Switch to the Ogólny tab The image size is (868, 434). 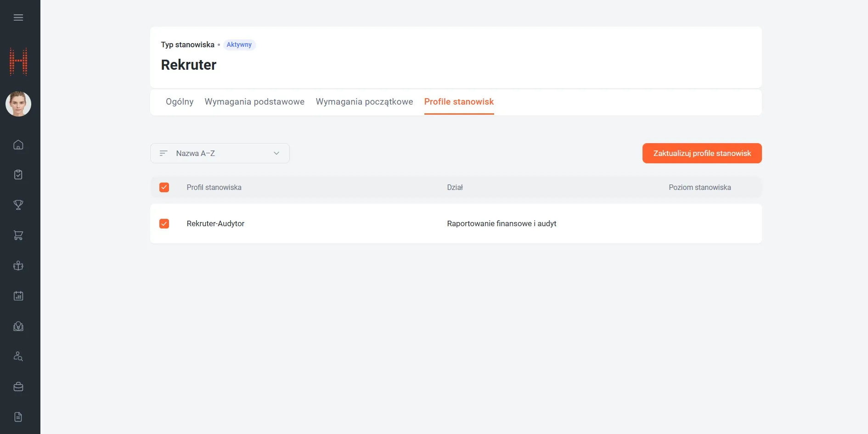(x=180, y=102)
